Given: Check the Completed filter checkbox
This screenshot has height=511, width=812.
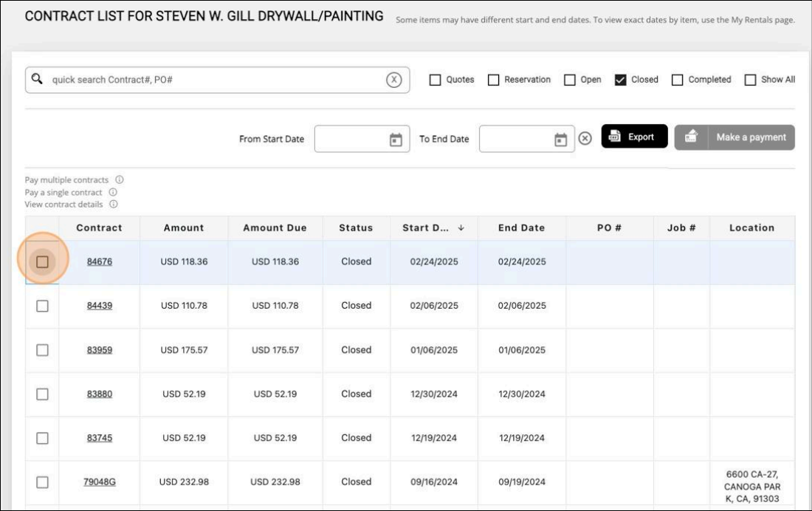Looking at the screenshot, I should (677, 80).
